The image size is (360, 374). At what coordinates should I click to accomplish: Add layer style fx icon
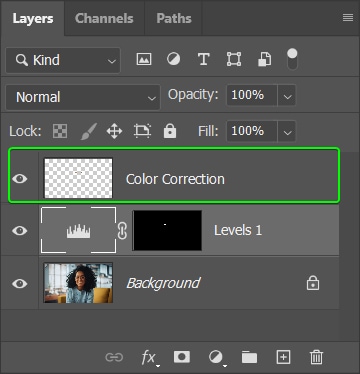pyautogui.click(x=149, y=358)
